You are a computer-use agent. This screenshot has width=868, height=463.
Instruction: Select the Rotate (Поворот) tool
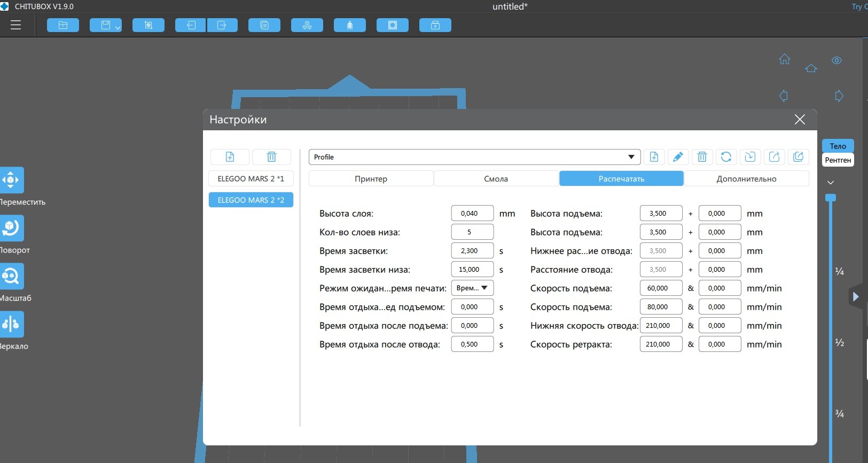point(11,228)
